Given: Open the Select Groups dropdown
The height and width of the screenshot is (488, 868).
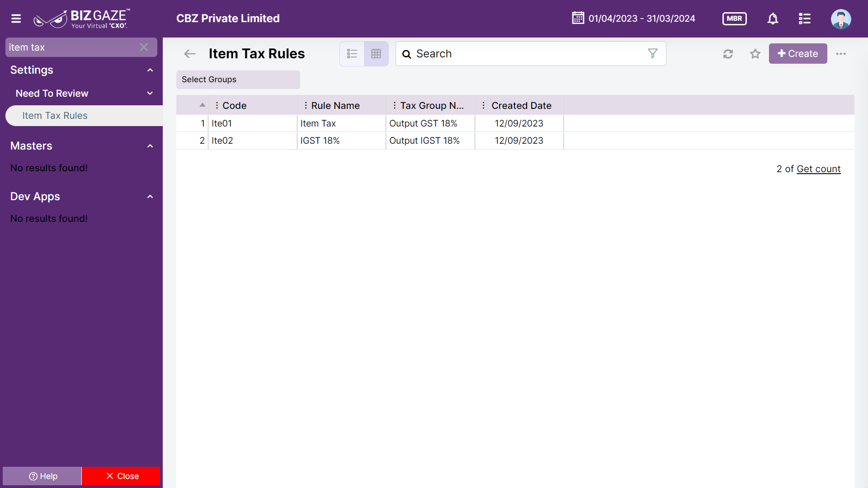Looking at the screenshot, I should point(238,80).
